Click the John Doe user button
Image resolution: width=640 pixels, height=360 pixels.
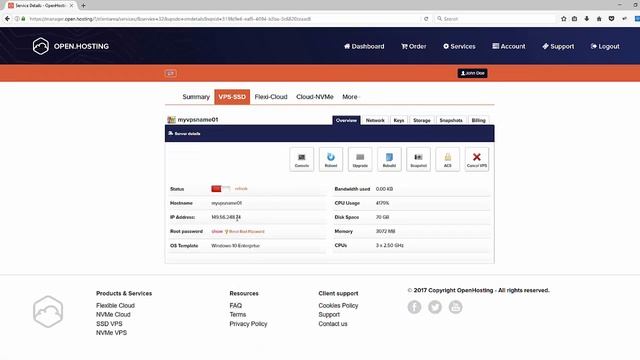(x=472, y=73)
